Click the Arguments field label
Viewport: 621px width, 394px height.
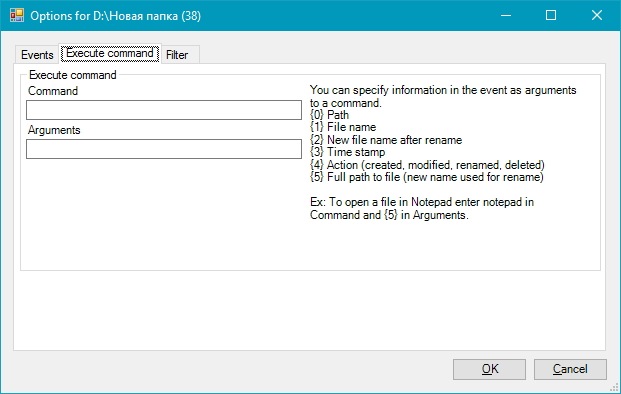pos(54,130)
